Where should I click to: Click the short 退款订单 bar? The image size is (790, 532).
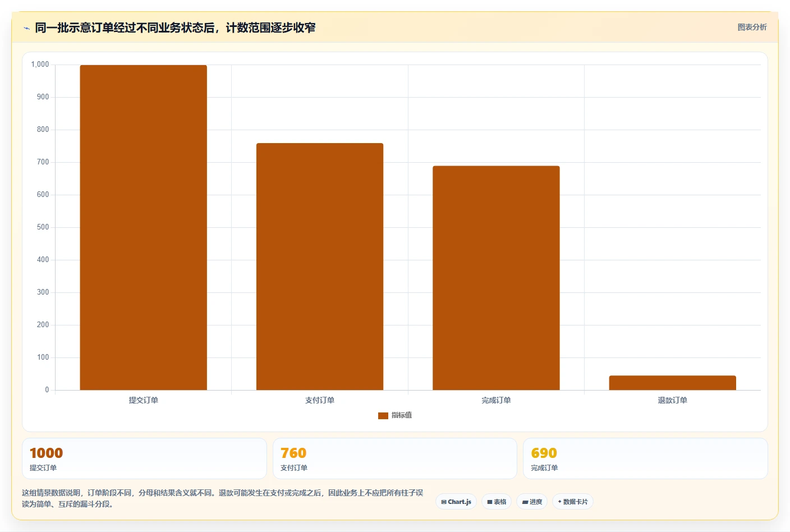[x=672, y=383]
